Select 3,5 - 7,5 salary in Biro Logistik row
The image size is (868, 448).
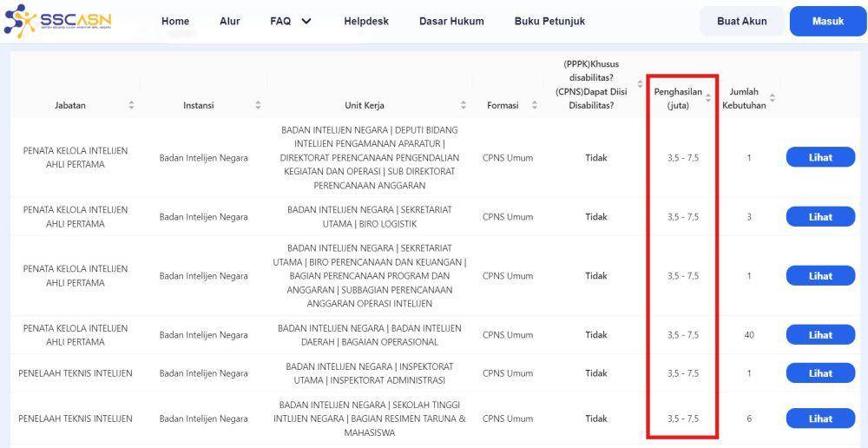tap(683, 217)
